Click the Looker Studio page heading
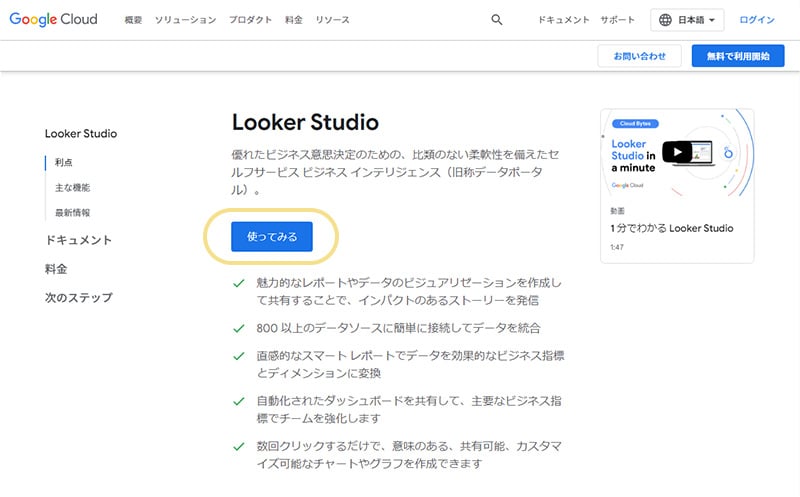Screen dimensions: 800x497 click(305, 122)
